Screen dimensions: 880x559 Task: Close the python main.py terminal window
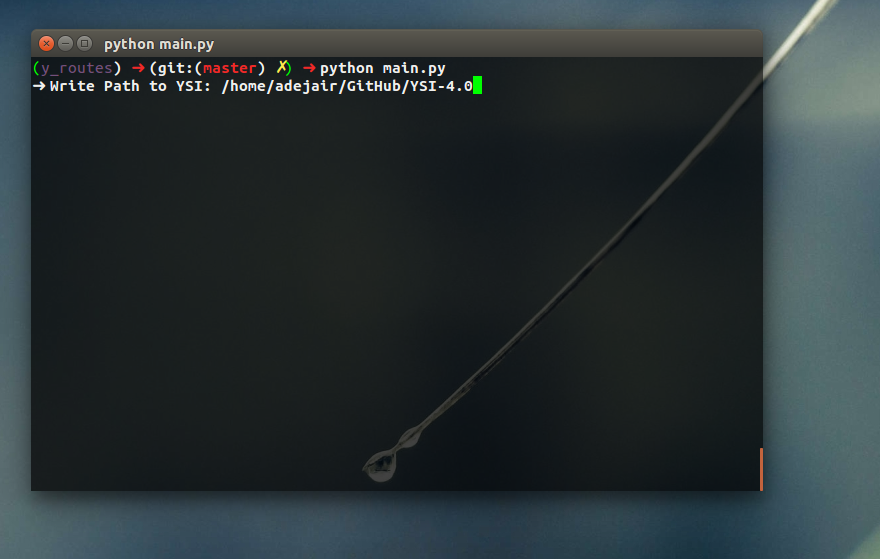click(47, 43)
